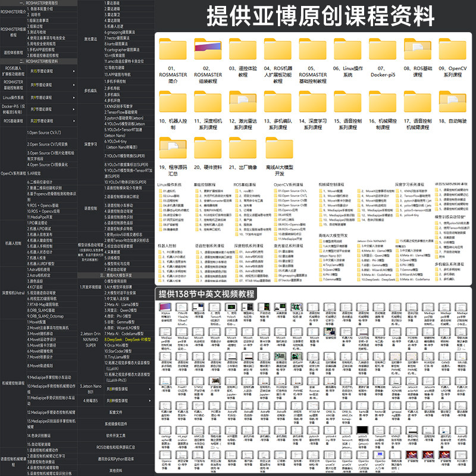This screenshot has height=476, width=476.
Task: Select the 激光雷达 category cell
Action: point(90,39)
